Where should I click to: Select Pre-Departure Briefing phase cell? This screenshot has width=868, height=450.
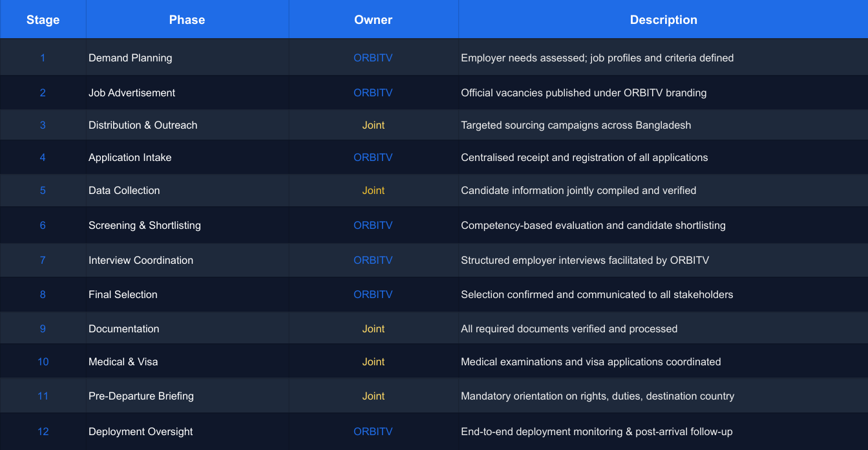pyautogui.click(x=187, y=396)
